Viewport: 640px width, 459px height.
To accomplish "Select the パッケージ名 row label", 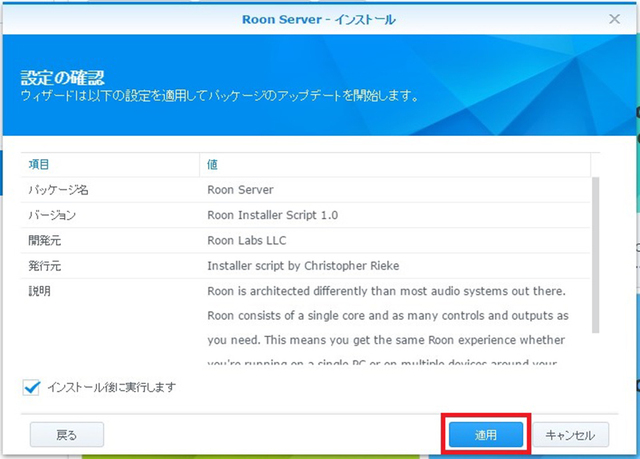I will (58, 190).
